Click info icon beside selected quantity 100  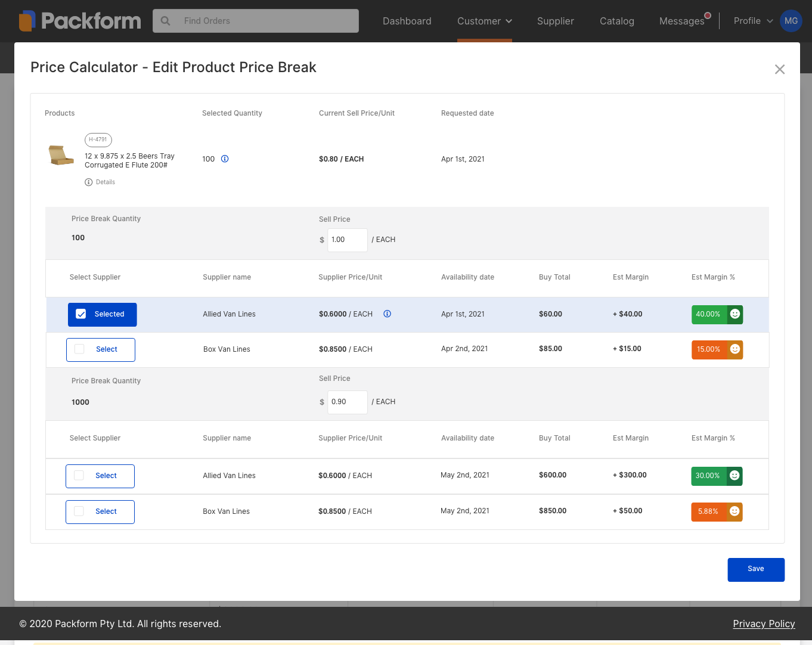pos(225,159)
